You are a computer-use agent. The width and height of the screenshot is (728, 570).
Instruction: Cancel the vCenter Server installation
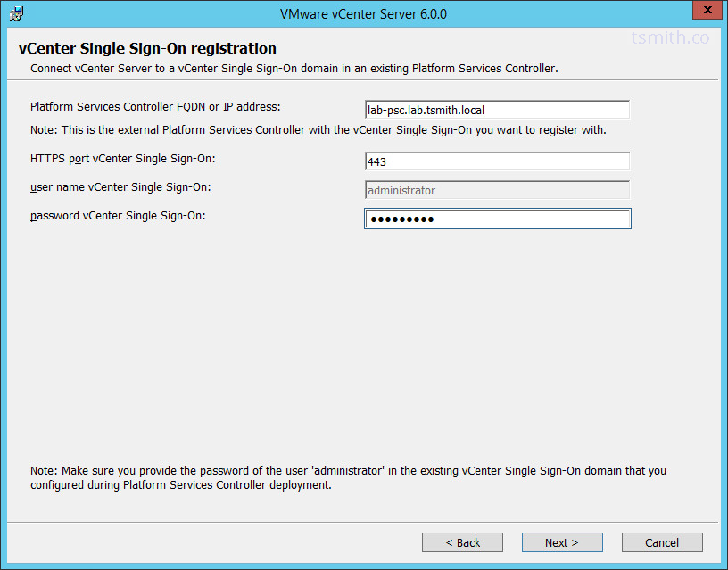(x=662, y=542)
